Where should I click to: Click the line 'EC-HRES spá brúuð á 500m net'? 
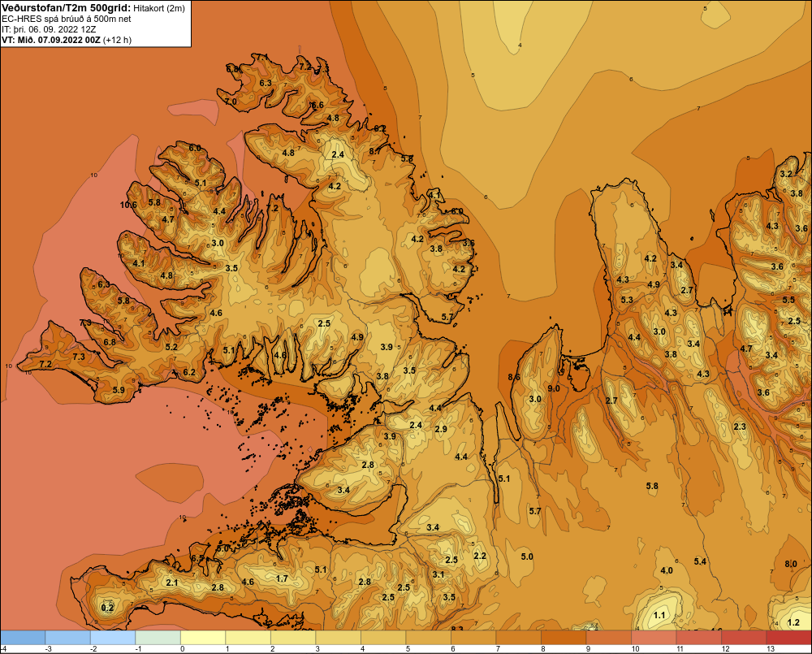click(67, 19)
